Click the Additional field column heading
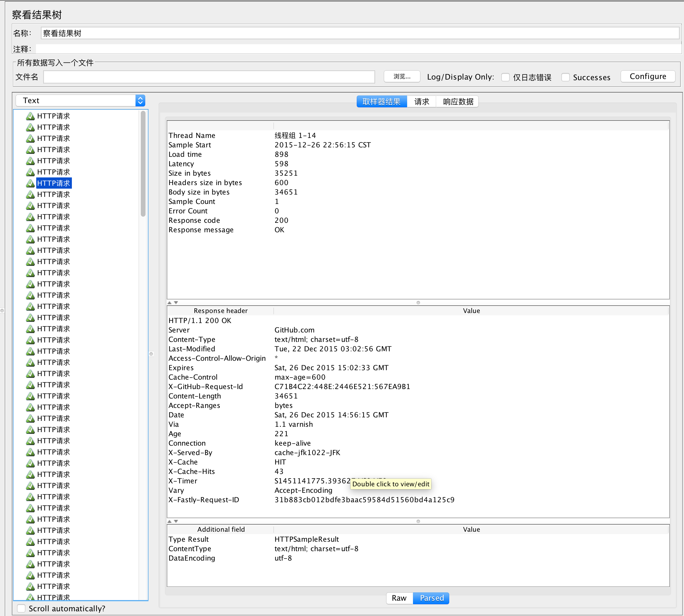Viewport: 684px width, 616px height. coord(221,529)
